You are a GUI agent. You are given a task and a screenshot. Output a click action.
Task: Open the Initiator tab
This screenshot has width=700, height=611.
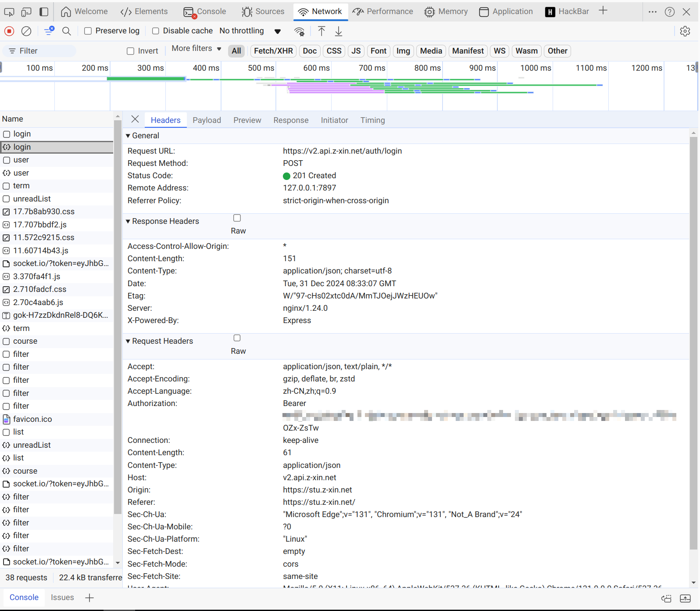335,120
